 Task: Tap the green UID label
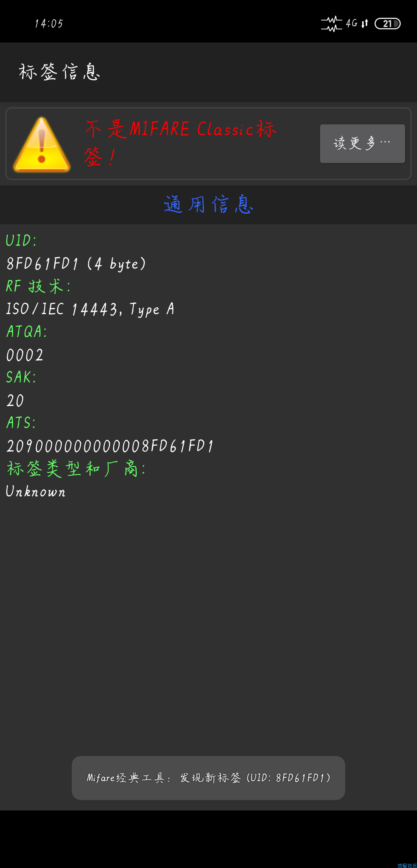click(x=21, y=241)
